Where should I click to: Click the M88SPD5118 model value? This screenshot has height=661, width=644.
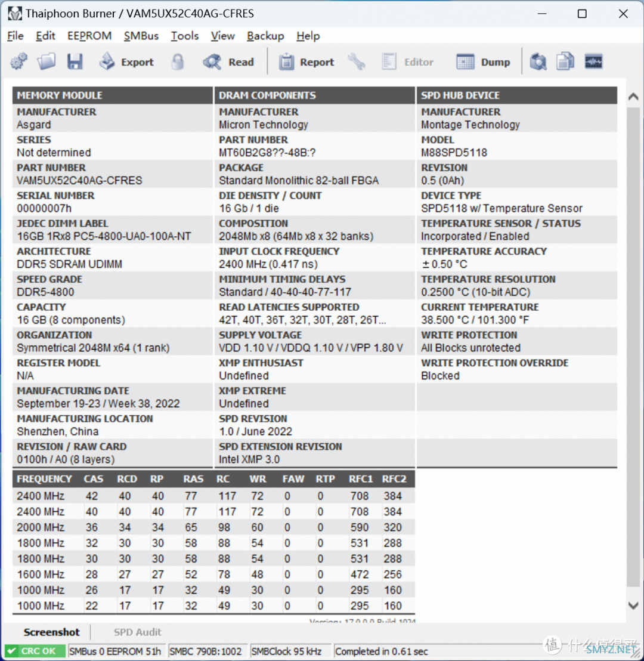(454, 153)
